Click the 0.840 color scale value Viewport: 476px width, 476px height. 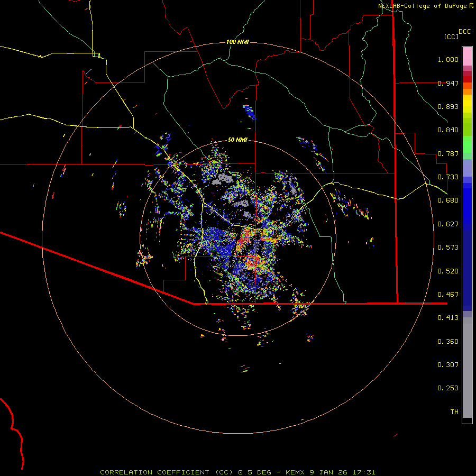(x=448, y=130)
